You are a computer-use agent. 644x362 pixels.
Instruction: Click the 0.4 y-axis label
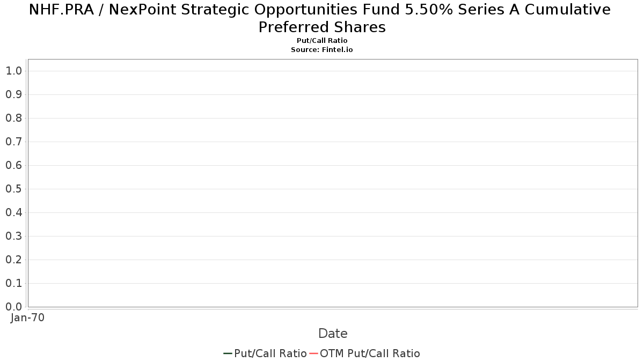click(13, 212)
